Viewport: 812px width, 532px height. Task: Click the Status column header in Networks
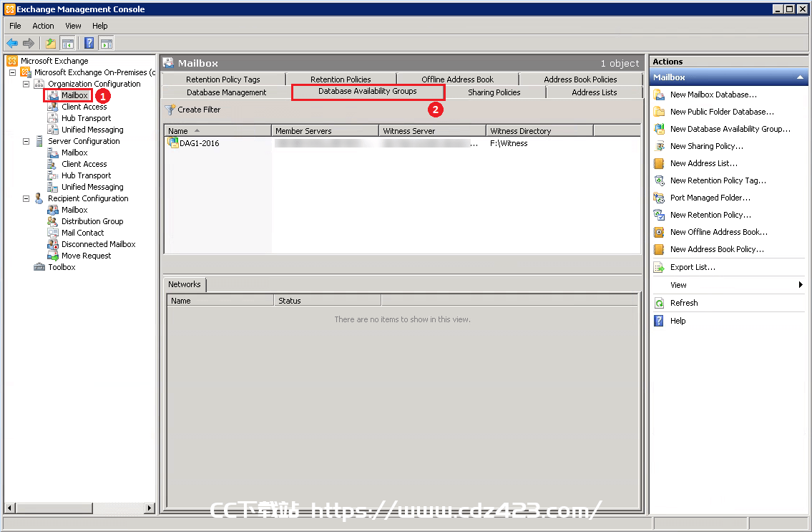327,301
